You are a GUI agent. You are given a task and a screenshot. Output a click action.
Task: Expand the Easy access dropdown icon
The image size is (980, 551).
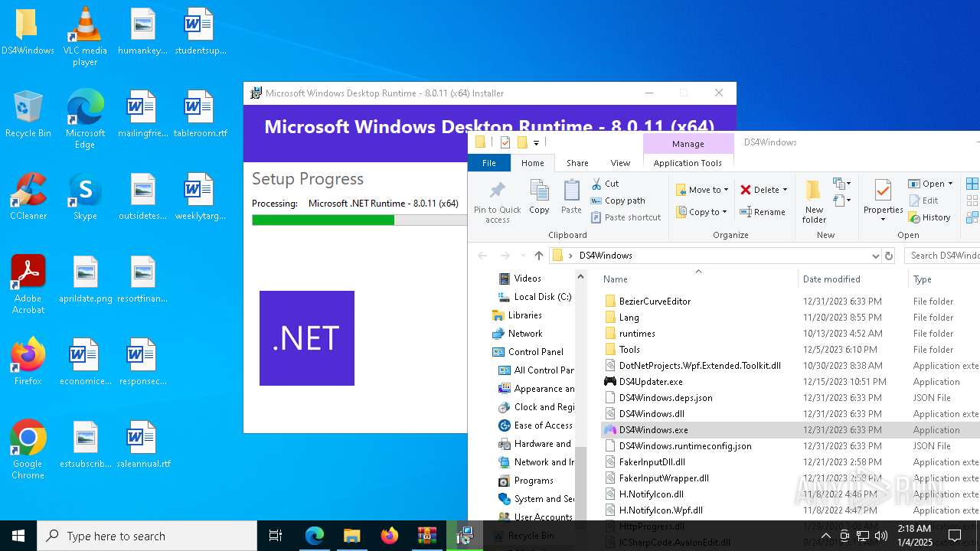click(841, 201)
